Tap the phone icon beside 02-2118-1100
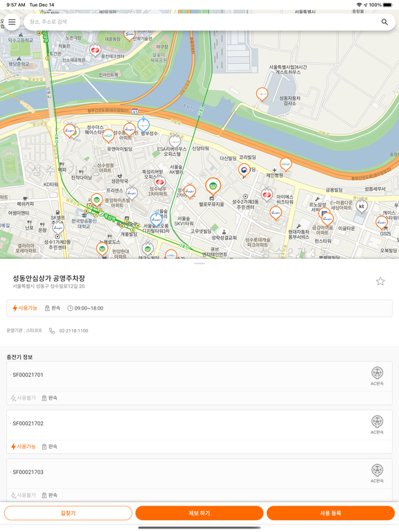This screenshot has width=399, height=532. click(x=52, y=330)
